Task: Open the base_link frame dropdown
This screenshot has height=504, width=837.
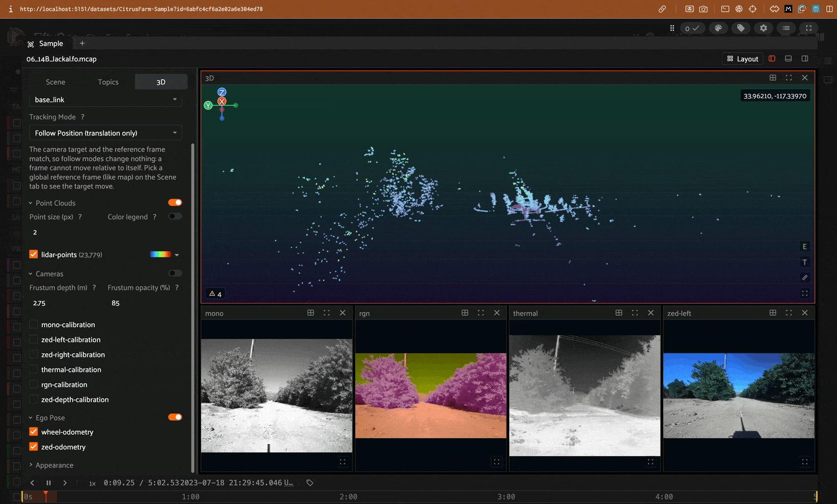Action: point(106,100)
